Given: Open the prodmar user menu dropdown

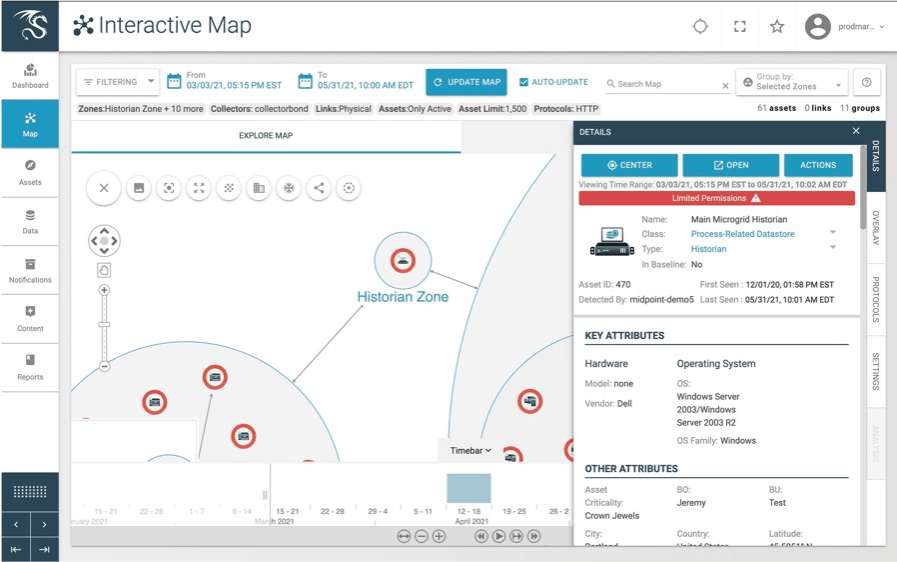Looking at the screenshot, I should click(x=862, y=26).
